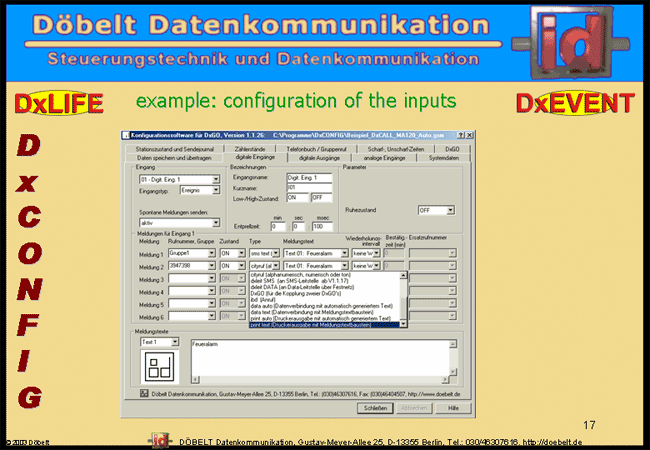
Task: Open Meldung 4 Rufnummer dropdown
Action: click(x=211, y=291)
